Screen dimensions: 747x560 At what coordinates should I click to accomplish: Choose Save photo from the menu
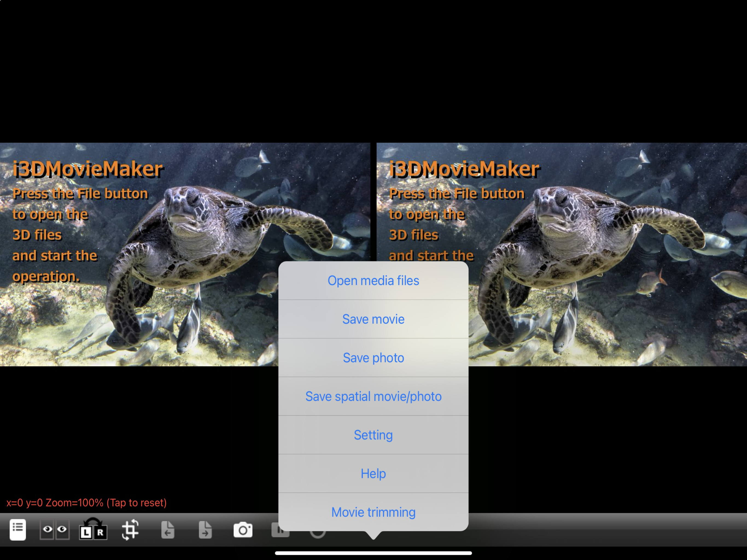point(373,358)
